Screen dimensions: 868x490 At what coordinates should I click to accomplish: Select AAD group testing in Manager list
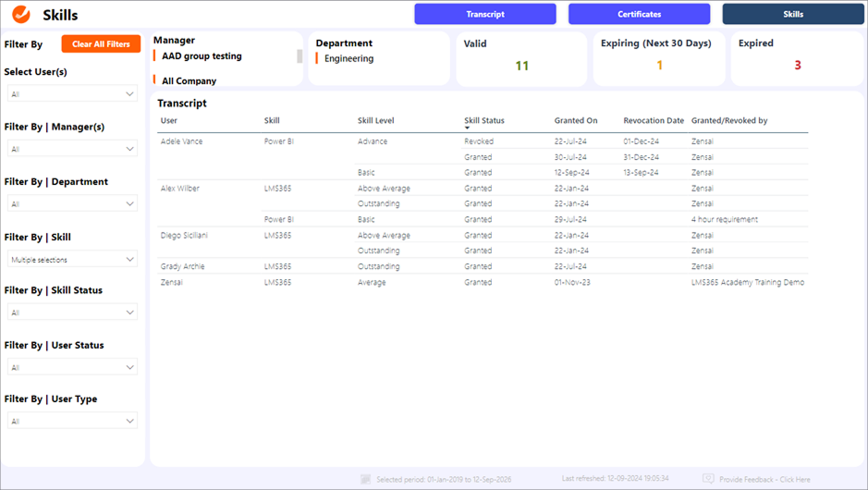[x=202, y=56]
